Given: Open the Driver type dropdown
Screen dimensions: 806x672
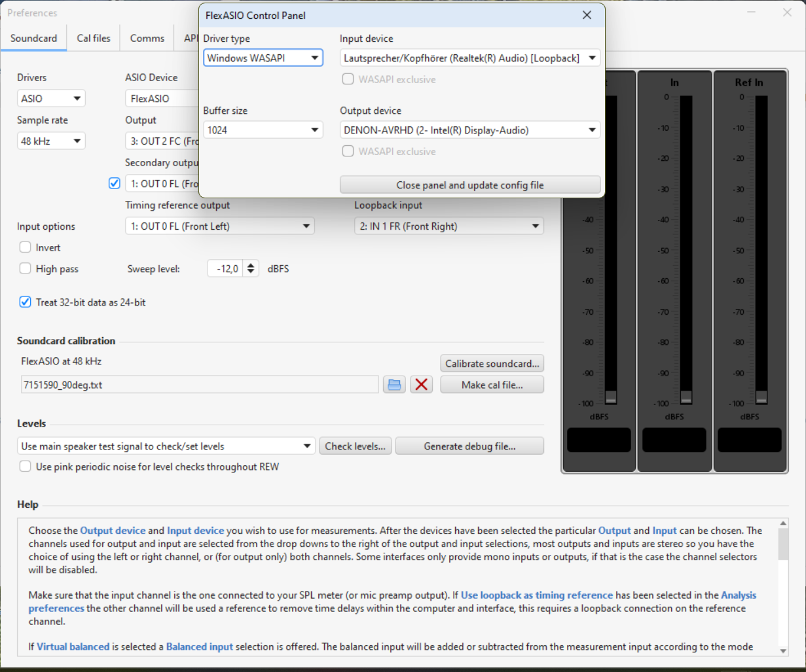Looking at the screenshot, I should pos(263,58).
